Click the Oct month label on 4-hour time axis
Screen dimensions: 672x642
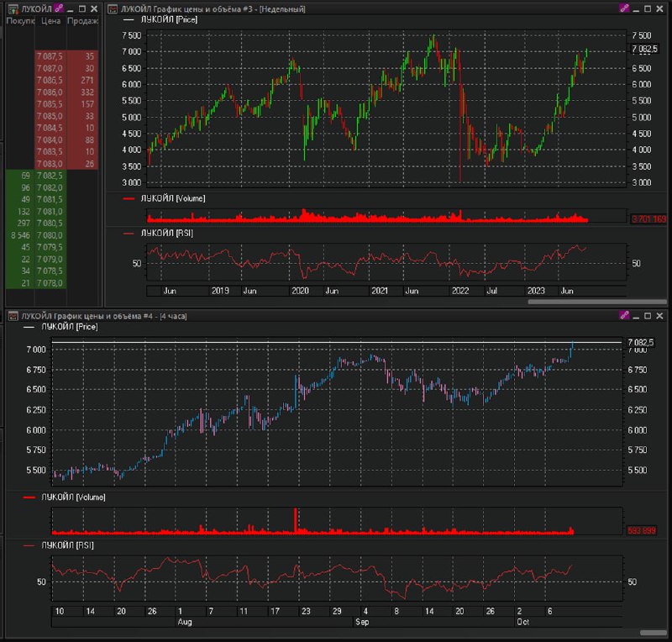click(x=522, y=622)
